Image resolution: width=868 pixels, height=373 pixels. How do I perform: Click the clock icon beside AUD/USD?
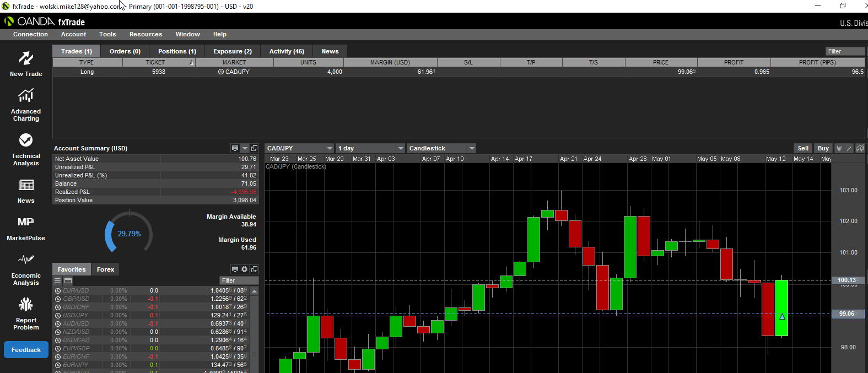(x=58, y=323)
